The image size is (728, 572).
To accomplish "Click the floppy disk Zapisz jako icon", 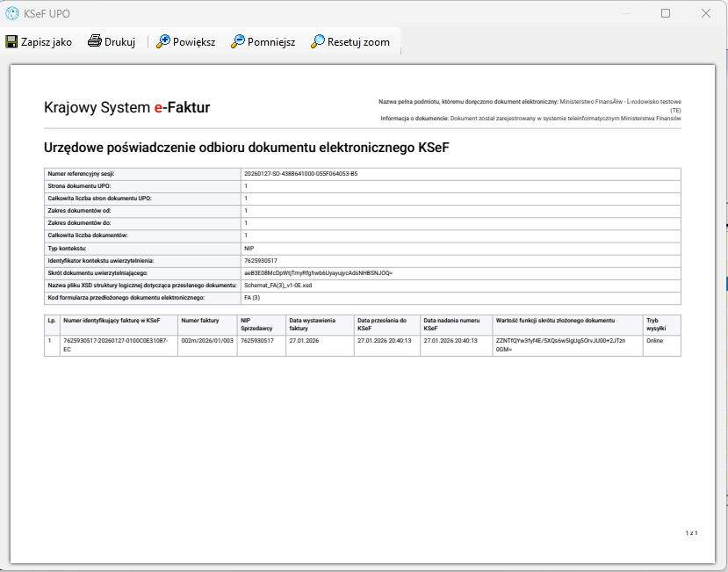I will pyautogui.click(x=11, y=42).
